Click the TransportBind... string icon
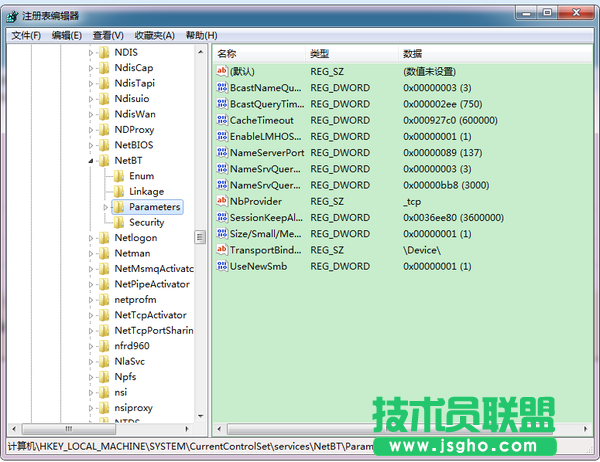The image size is (600, 462). (222, 250)
